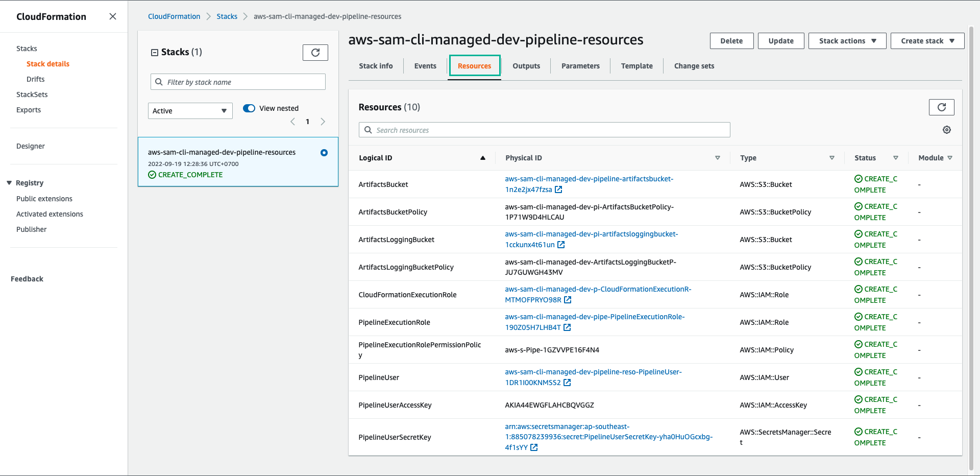Toggle View nested switch
This screenshot has width=980, height=476.
(249, 108)
